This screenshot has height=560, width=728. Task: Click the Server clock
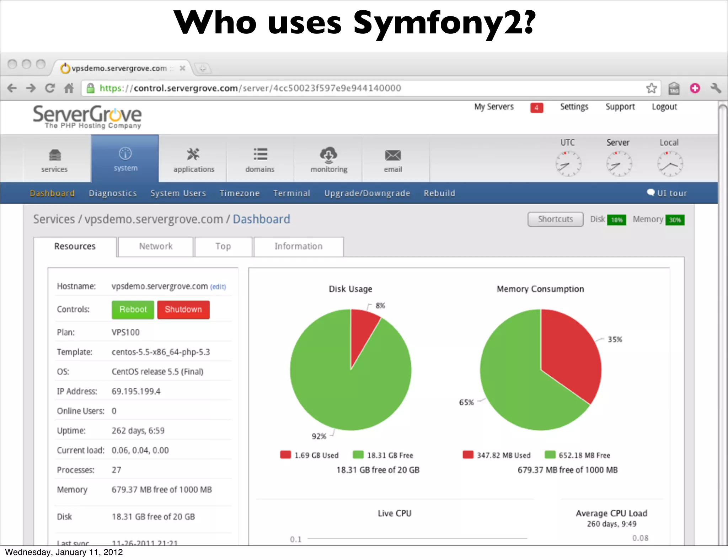[x=619, y=164]
